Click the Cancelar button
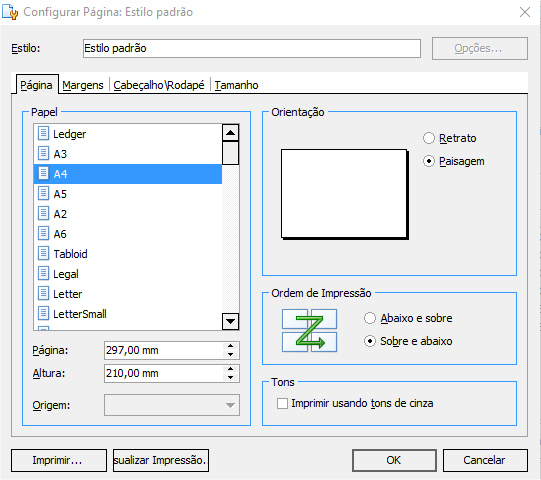Viewport: 541px width, 480px height. click(485, 460)
